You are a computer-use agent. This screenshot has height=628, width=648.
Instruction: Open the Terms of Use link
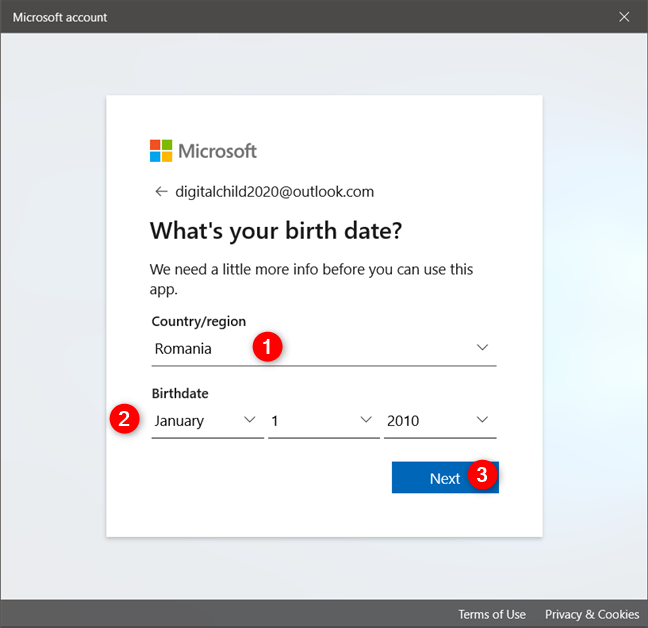coord(491,614)
